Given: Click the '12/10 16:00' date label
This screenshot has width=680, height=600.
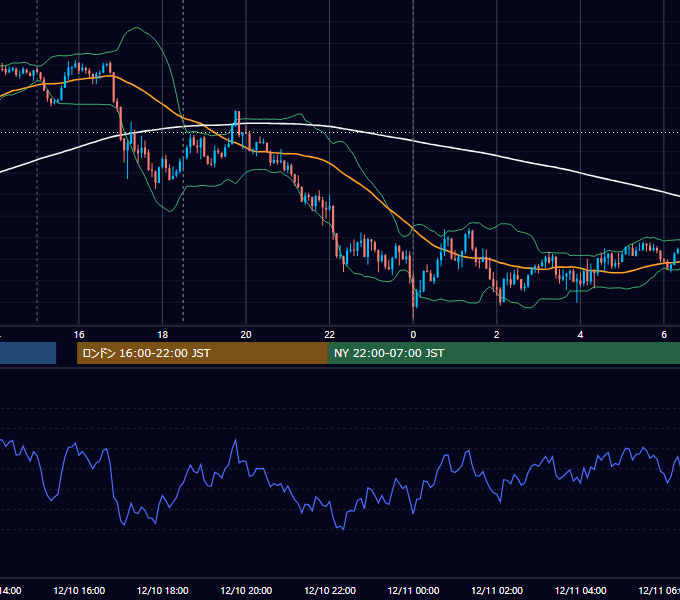Looking at the screenshot, I should click(79, 590).
